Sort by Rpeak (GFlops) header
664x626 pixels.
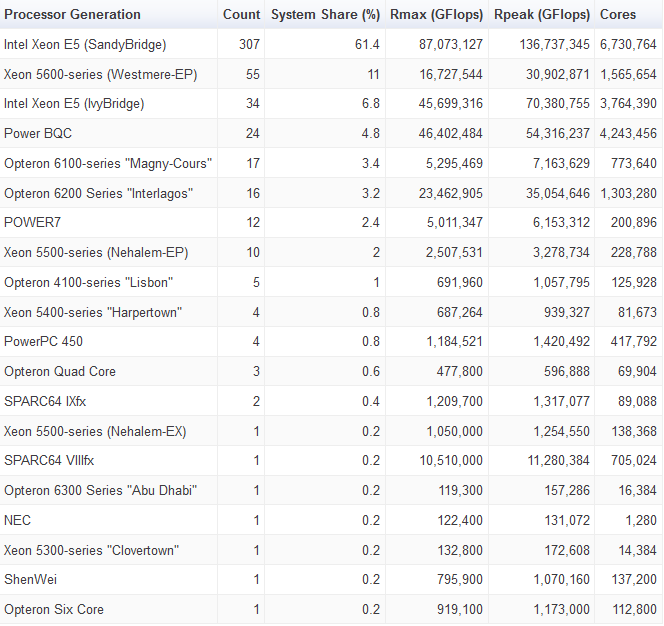[542, 15]
